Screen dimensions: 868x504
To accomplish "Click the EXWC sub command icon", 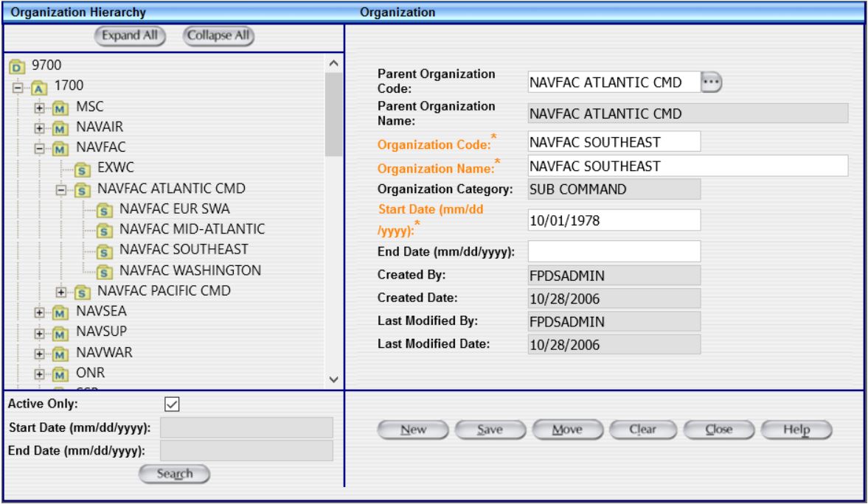I will pyautogui.click(x=82, y=169).
